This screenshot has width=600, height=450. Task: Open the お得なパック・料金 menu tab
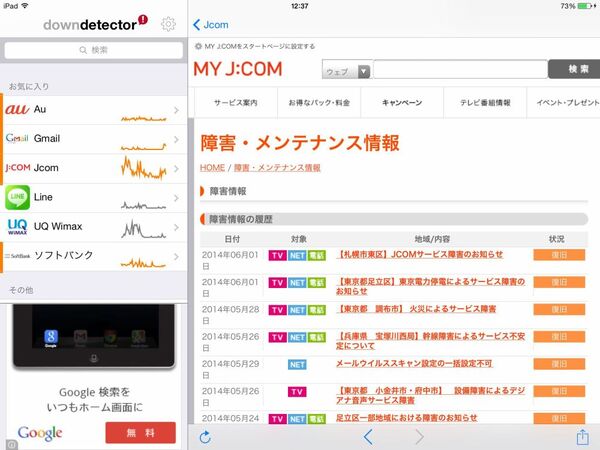coord(319,103)
